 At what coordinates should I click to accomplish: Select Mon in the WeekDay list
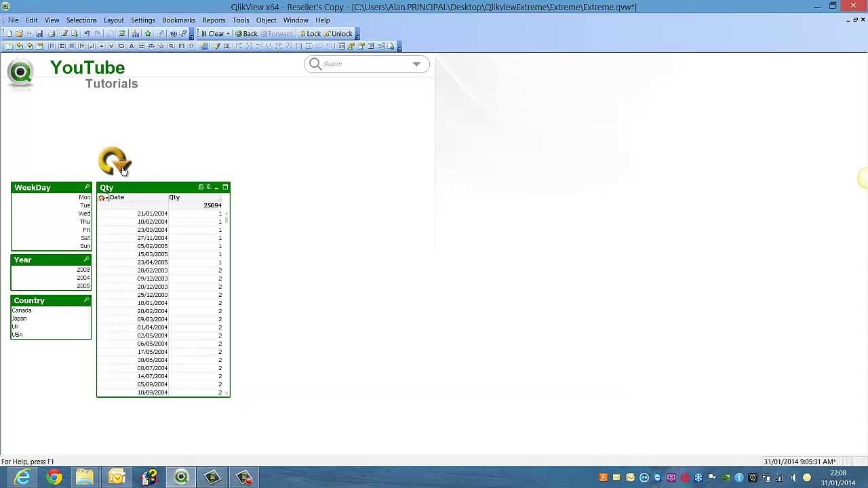click(51, 197)
